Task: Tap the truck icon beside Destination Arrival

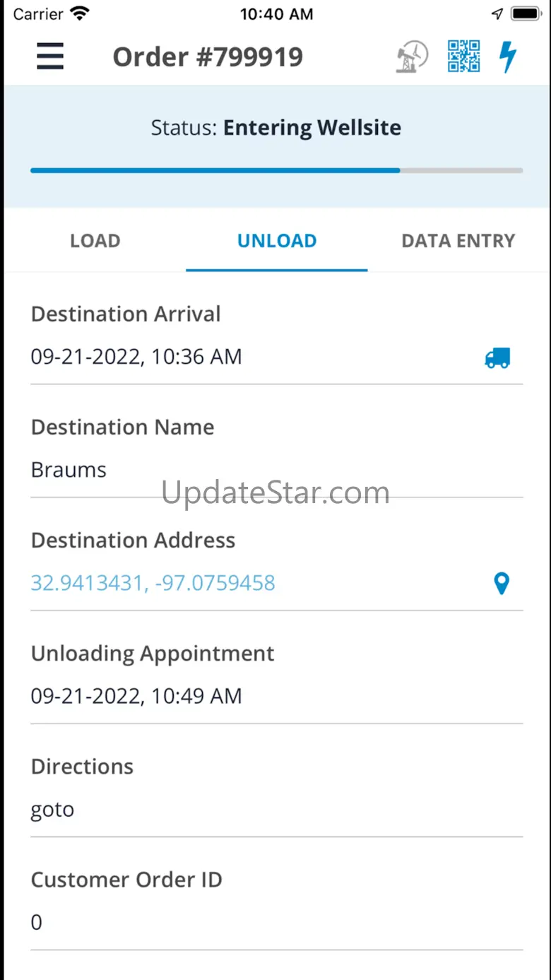Action: tap(497, 358)
